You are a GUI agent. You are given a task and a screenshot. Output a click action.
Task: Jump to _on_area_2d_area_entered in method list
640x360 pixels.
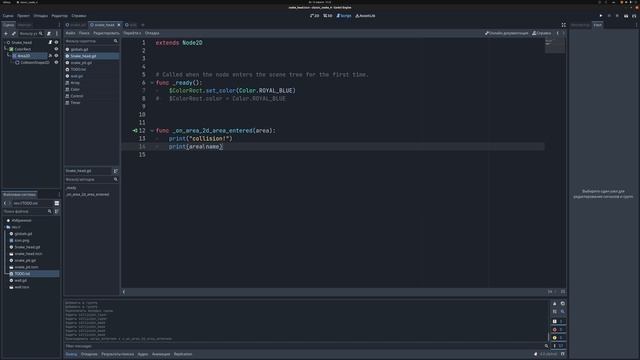click(x=88, y=195)
